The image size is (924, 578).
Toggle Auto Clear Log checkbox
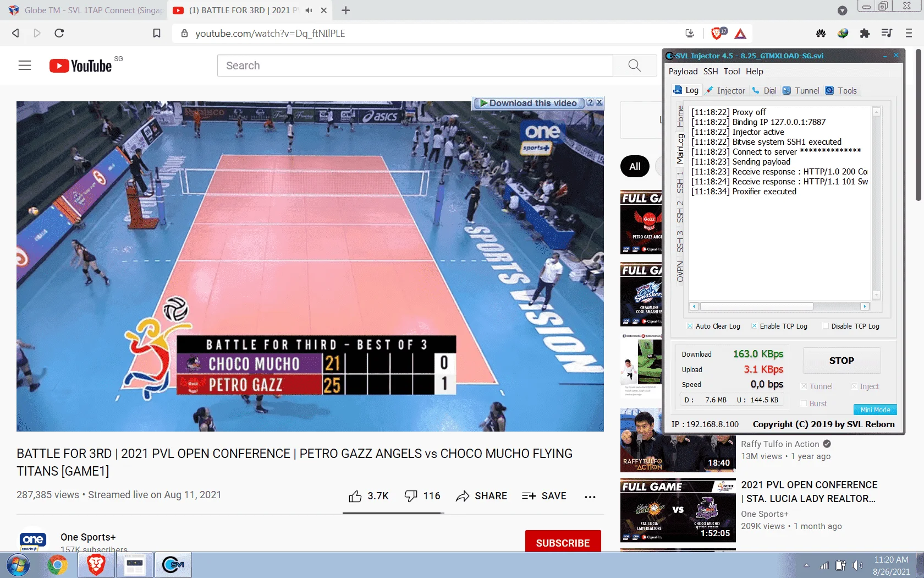pos(690,326)
